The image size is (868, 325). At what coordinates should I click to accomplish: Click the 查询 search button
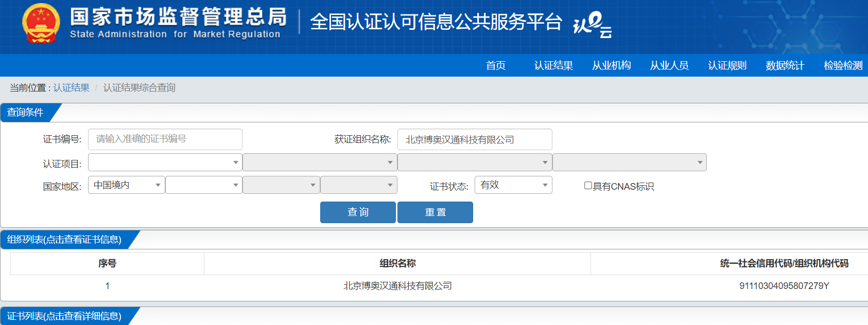[x=358, y=212]
